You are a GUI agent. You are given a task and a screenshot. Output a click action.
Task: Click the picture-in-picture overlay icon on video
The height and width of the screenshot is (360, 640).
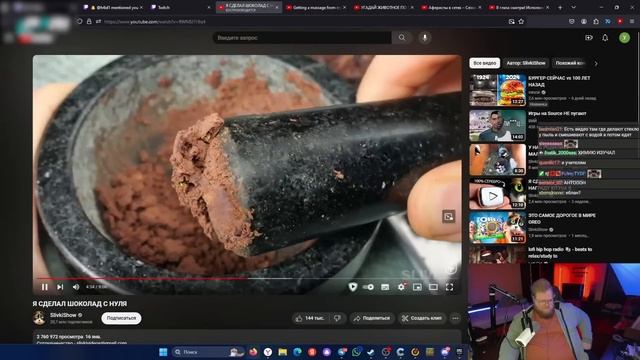tap(448, 216)
